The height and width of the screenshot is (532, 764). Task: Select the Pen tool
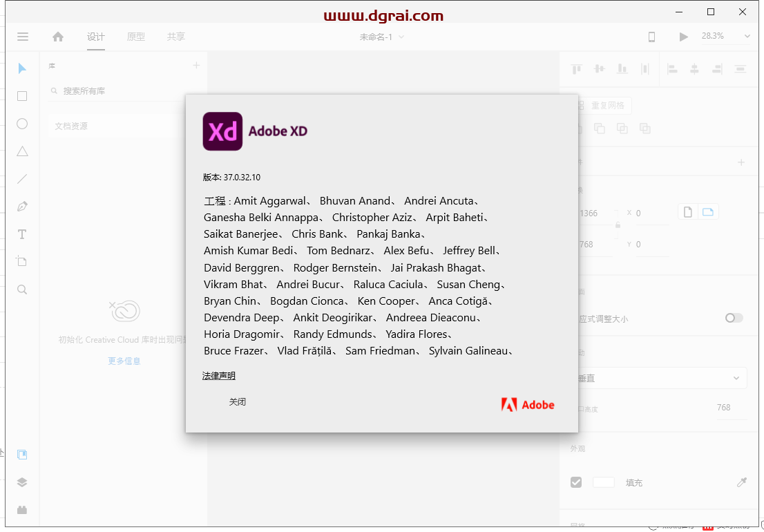22,207
